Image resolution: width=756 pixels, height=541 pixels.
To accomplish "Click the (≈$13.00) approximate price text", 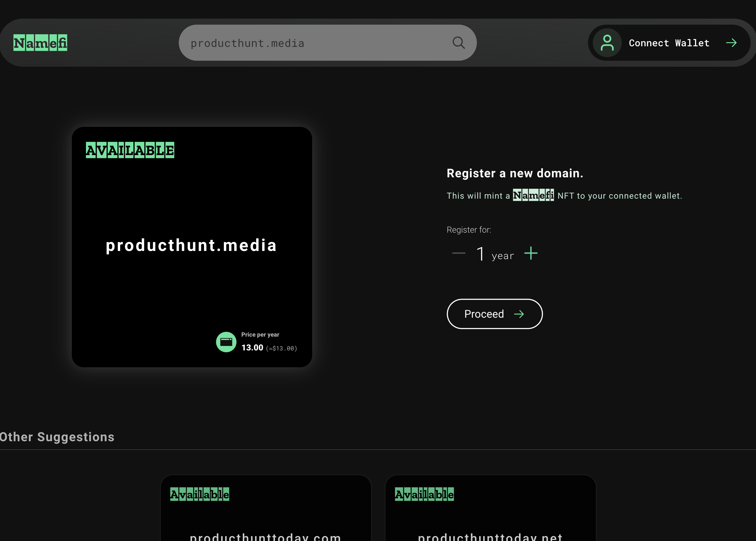I will pos(282,348).
